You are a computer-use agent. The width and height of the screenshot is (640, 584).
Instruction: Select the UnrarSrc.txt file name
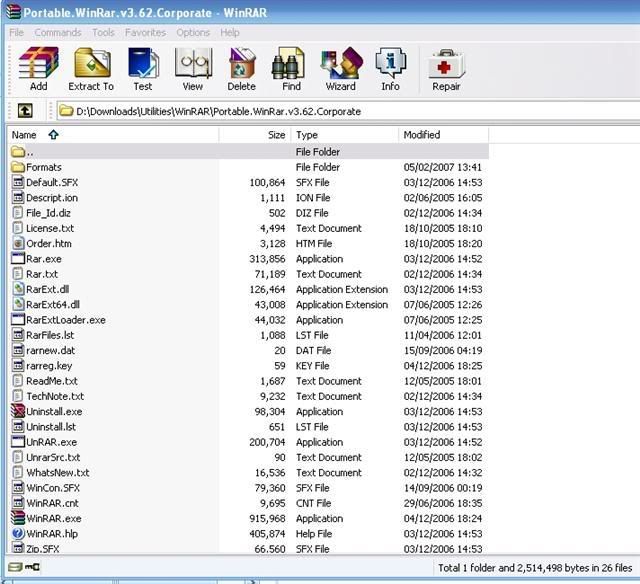coord(53,457)
